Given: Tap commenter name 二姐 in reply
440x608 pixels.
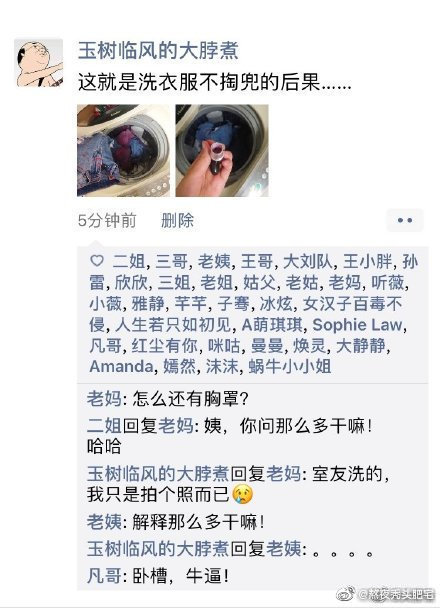Looking at the screenshot, I should (x=104, y=426).
